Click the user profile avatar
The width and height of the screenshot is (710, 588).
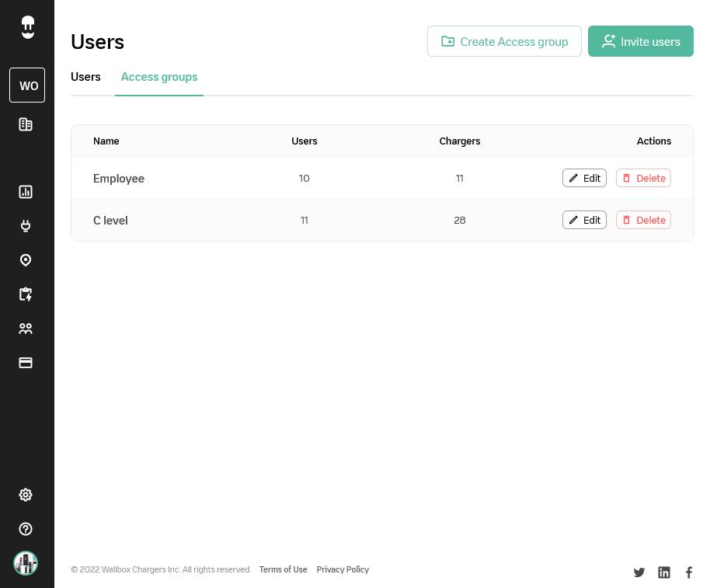click(x=26, y=563)
